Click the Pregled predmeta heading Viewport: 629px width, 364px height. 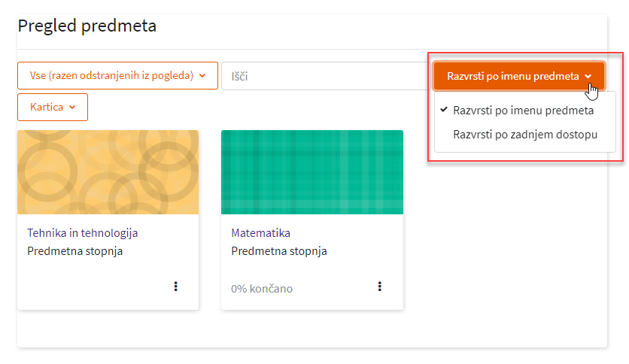(87, 26)
